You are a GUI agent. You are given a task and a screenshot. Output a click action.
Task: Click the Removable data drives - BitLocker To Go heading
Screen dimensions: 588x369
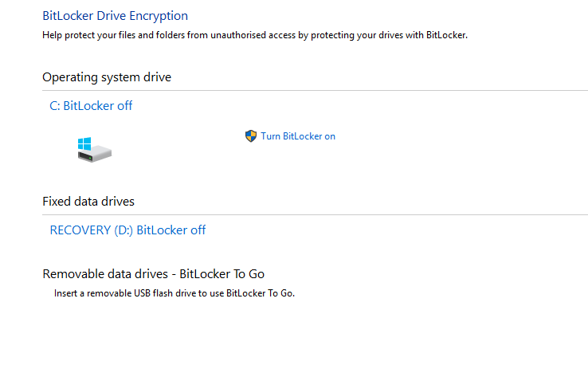[153, 274]
